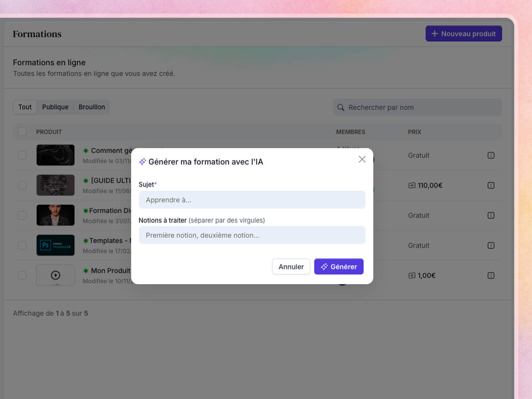Select the Tout tab

pos(25,107)
